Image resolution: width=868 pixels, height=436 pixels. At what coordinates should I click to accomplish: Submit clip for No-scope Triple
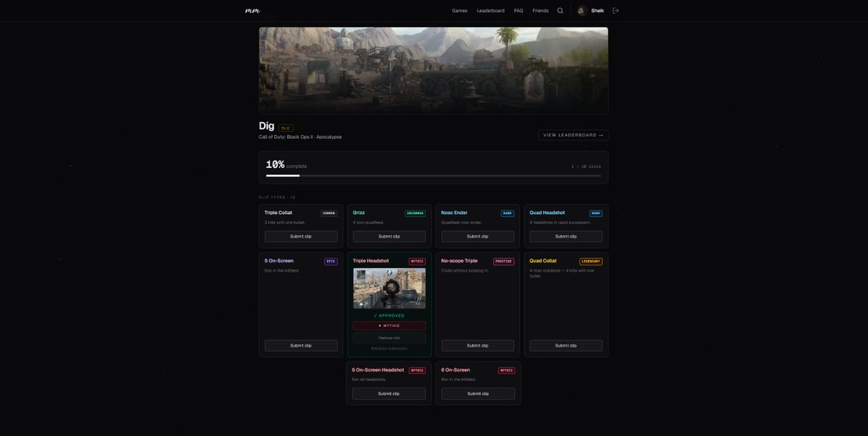tap(477, 346)
